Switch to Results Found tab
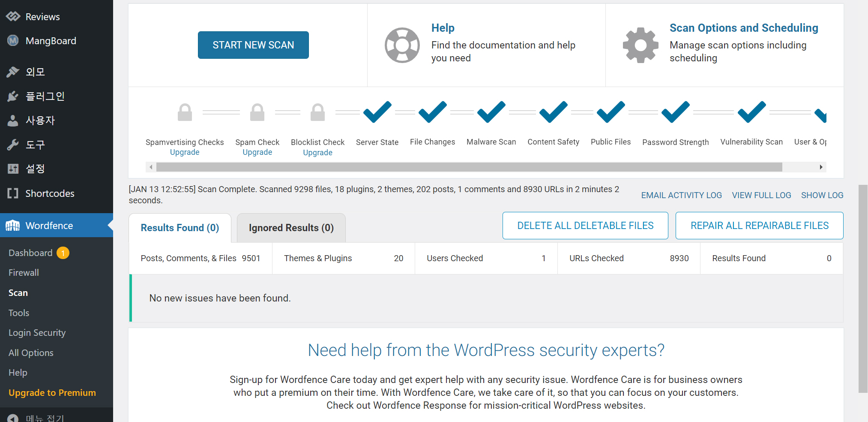Image resolution: width=868 pixels, height=422 pixels. tap(180, 228)
